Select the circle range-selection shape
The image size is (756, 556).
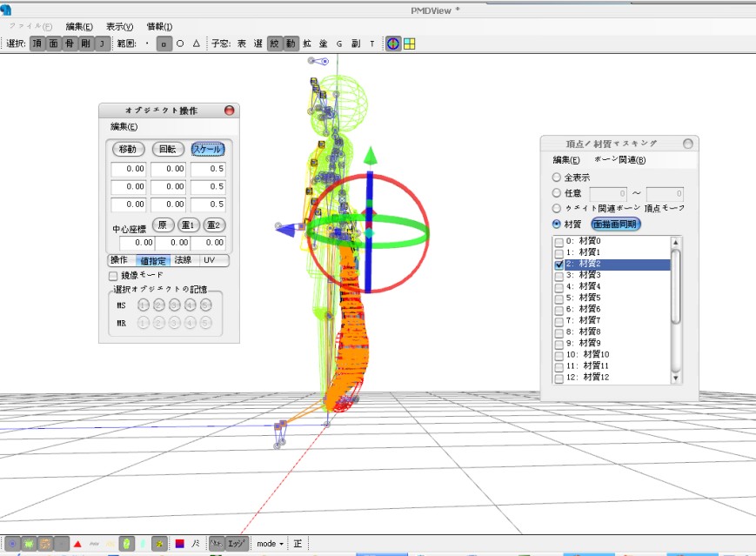(x=180, y=44)
